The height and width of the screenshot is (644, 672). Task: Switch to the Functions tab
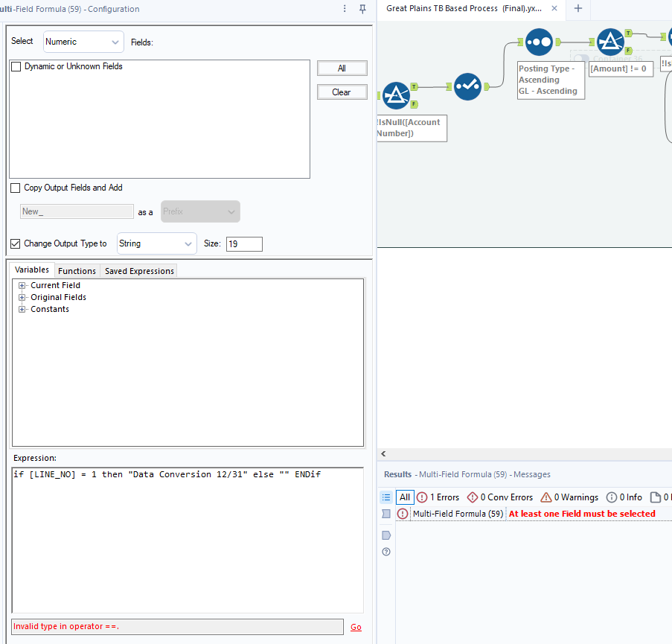pyautogui.click(x=77, y=270)
